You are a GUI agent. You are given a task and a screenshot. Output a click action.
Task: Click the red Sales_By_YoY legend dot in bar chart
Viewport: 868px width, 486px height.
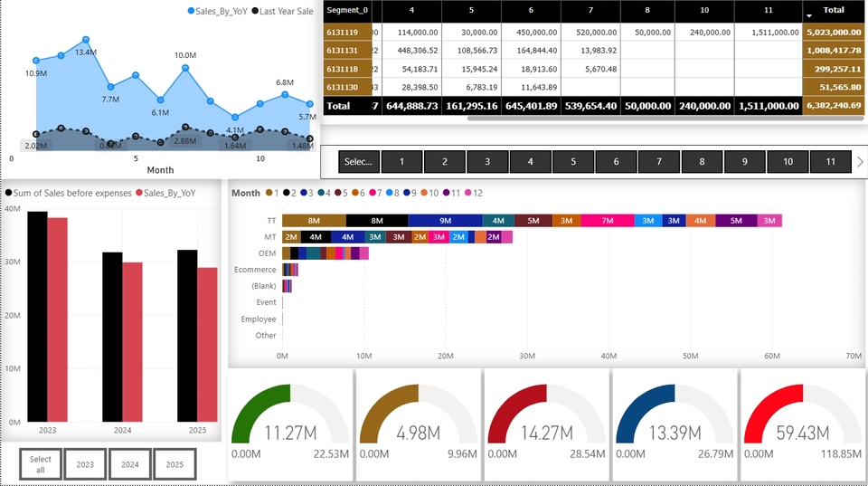tap(139, 193)
